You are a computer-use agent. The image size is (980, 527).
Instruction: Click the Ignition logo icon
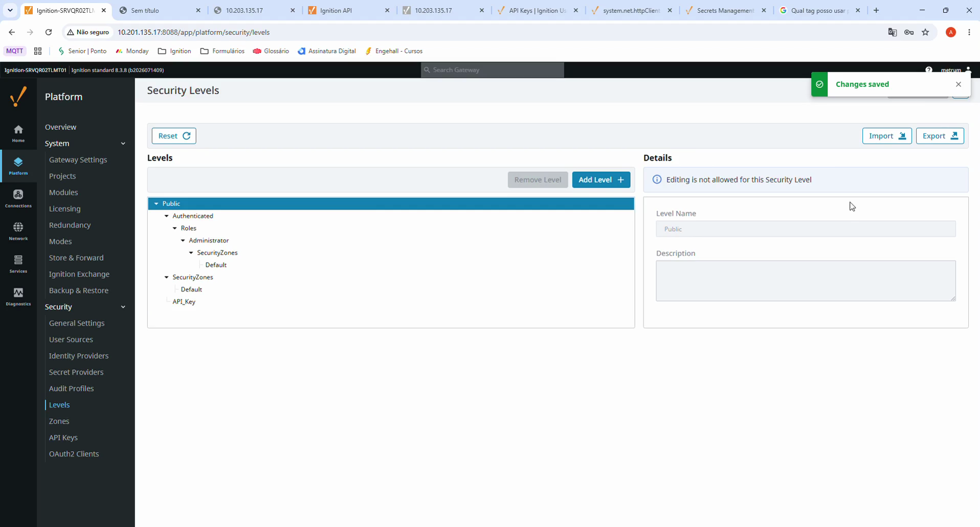coord(18,97)
